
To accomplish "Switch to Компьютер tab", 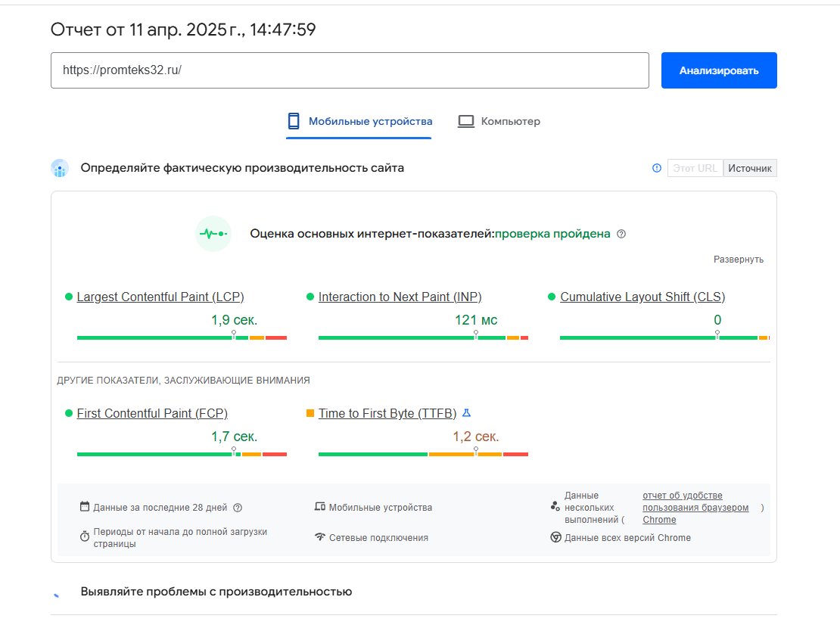I will click(x=511, y=121).
